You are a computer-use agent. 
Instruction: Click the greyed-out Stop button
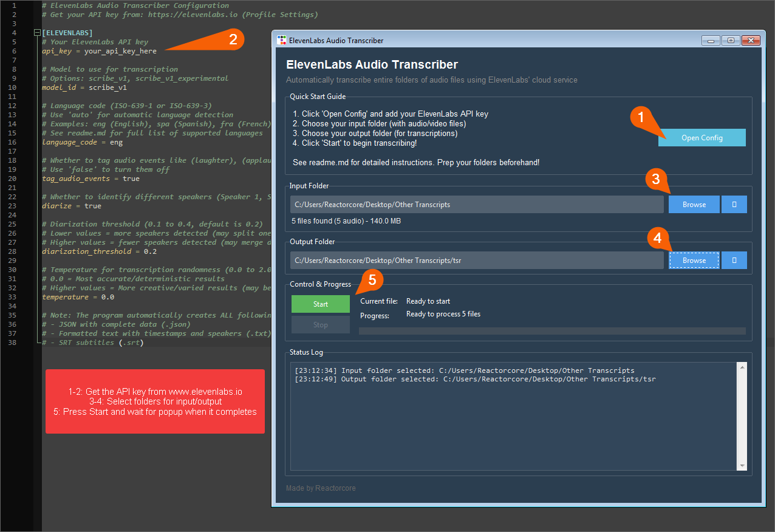pyautogui.click(x=321, y=325)
